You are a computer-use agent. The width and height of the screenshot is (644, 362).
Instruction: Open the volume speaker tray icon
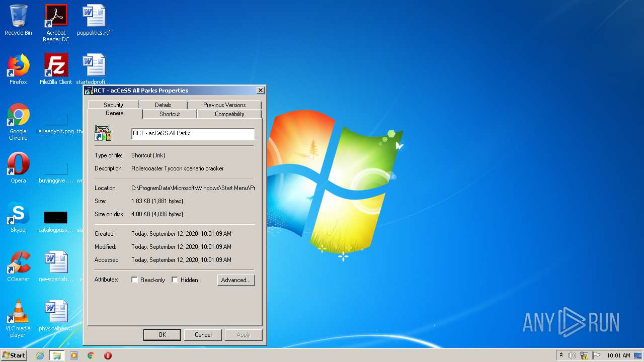click(572, 355)
